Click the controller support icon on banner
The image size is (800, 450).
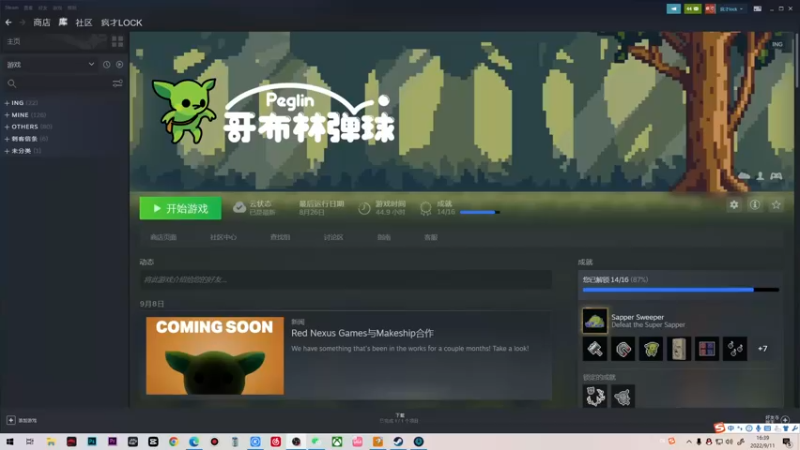pyautogui.click(x=776, y=176)
